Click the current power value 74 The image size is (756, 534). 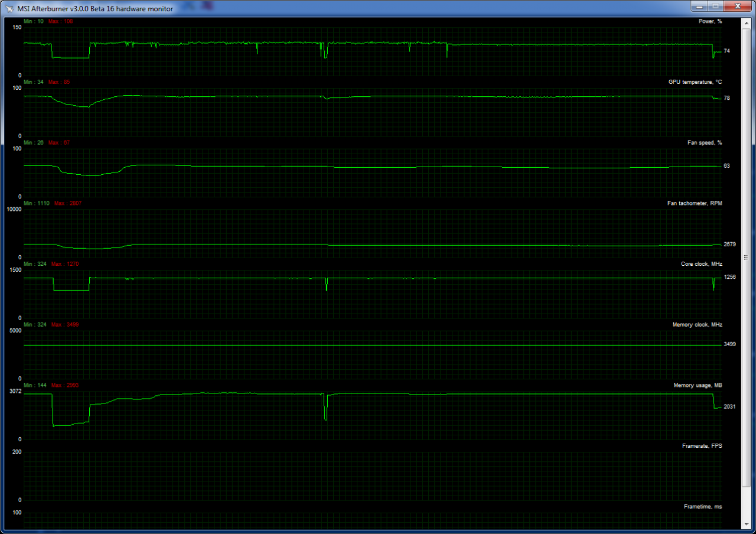727,51
